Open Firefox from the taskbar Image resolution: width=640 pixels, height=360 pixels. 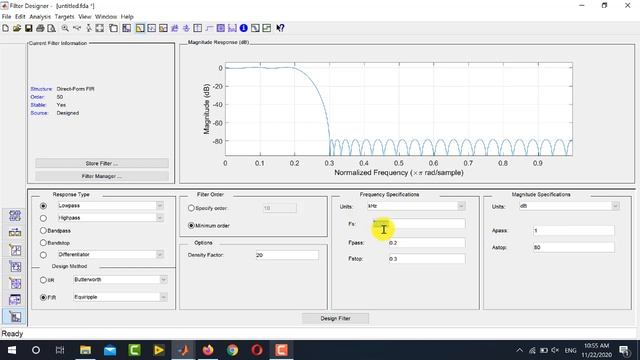pyautogui.click(x=208, y=350)
